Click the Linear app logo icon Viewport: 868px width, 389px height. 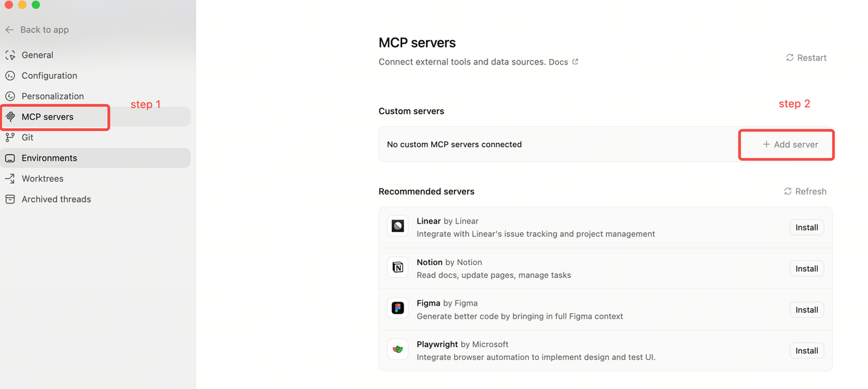pyautogui.click(x=398, y=227)
